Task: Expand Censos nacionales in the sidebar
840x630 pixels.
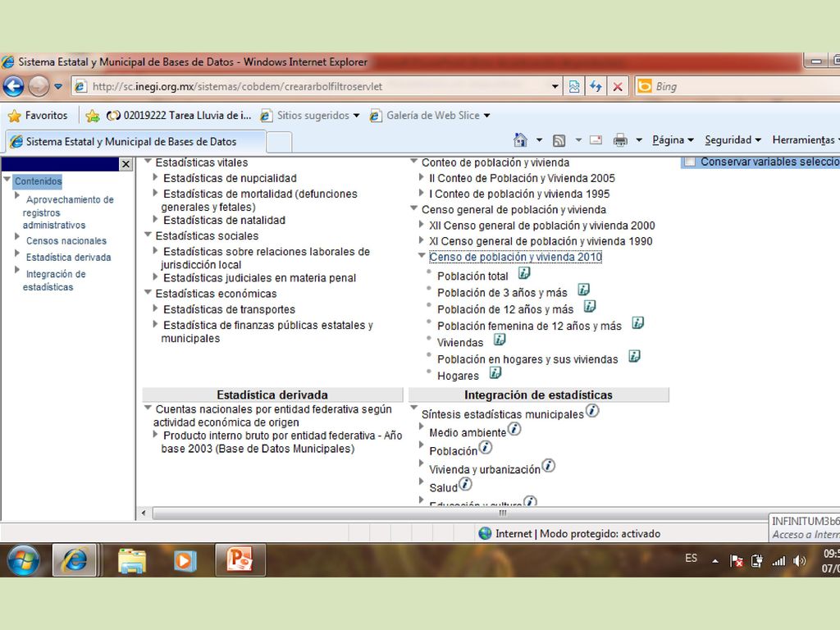Action: point(17,236)
